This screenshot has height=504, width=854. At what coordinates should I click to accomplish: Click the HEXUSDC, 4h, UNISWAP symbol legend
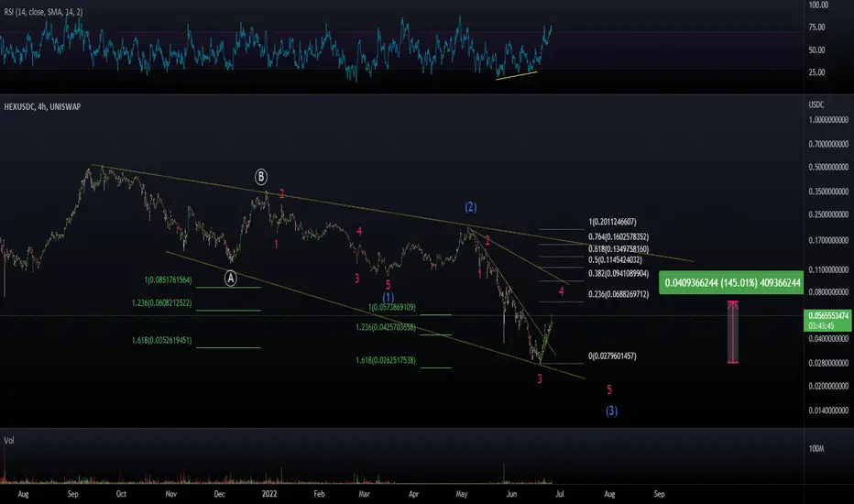(x=42, y=107)
